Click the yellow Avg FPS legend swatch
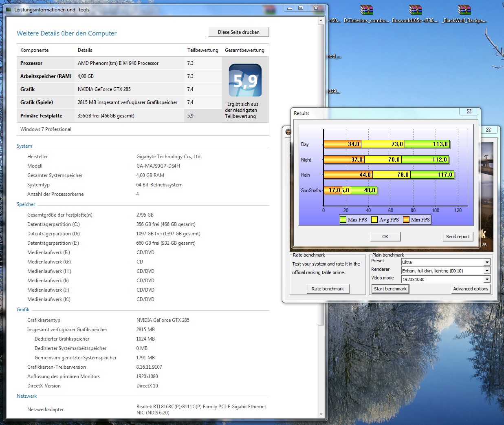Viewport: 504px width, 425px height. point(374,219)
